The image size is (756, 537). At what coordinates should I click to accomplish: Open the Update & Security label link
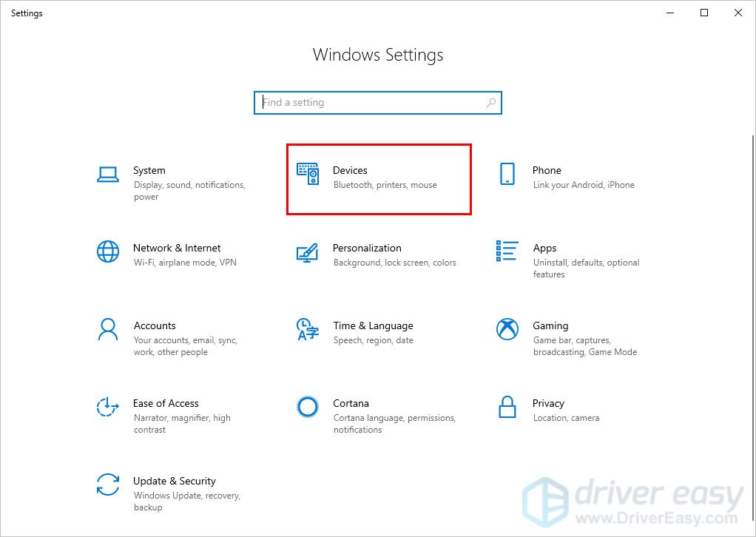pos(175,481)
